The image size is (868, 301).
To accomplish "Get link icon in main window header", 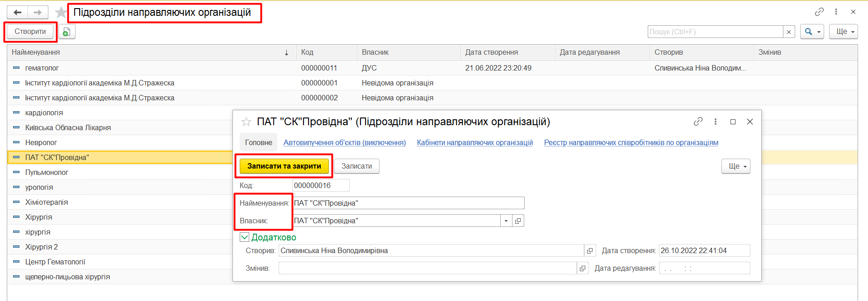I will [x=819, y=12].
